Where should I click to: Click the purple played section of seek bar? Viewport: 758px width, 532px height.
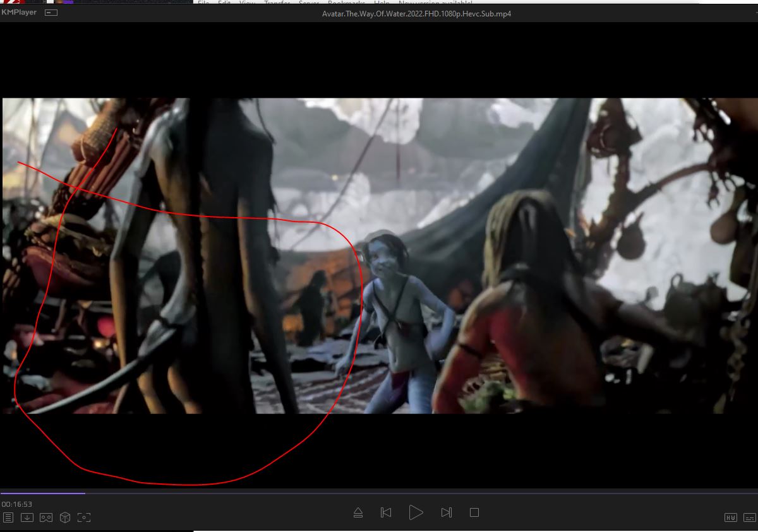(42, 493)
